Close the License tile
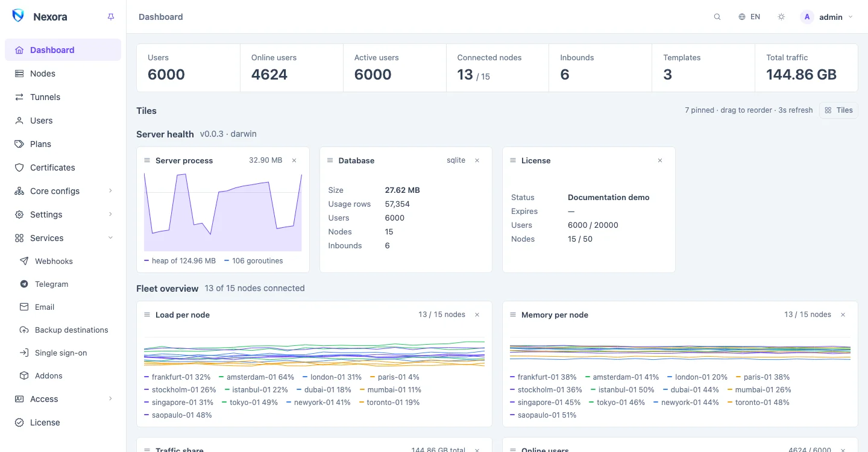 [660, 160]
